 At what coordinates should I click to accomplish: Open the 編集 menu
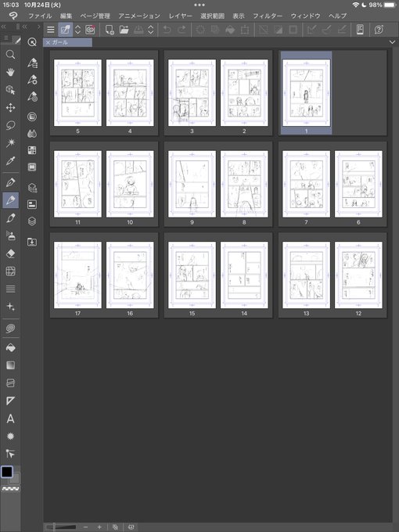pyautogui.click(x=66, y=16)
